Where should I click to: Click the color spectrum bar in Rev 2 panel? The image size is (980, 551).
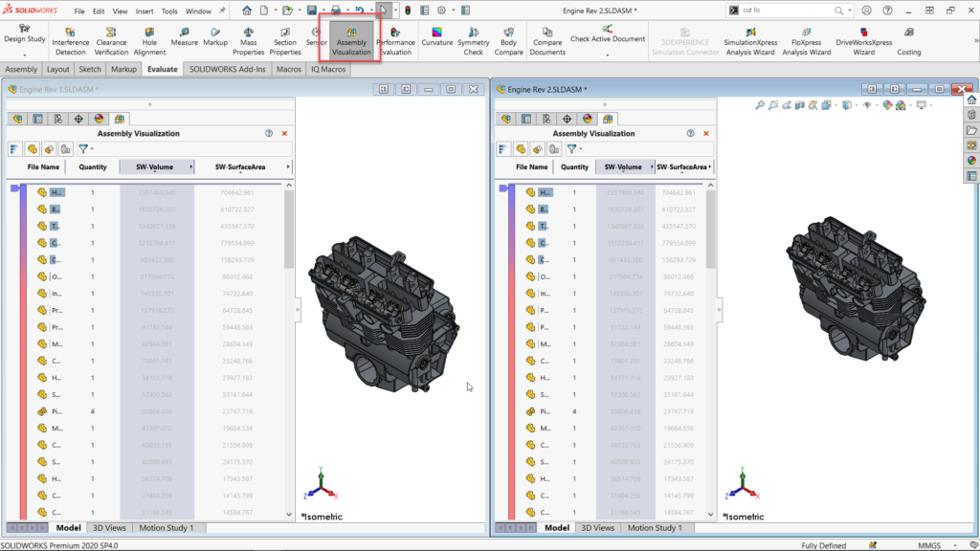511,352
